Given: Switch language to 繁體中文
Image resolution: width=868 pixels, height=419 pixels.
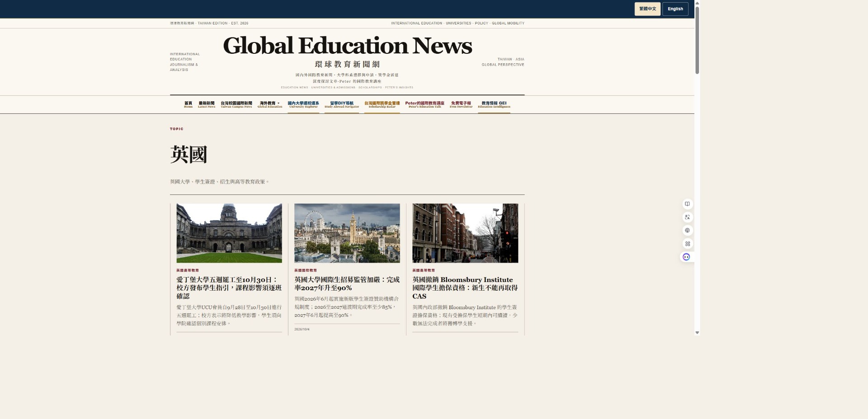Looking at the screenshot, I should (x=647, y=9).
